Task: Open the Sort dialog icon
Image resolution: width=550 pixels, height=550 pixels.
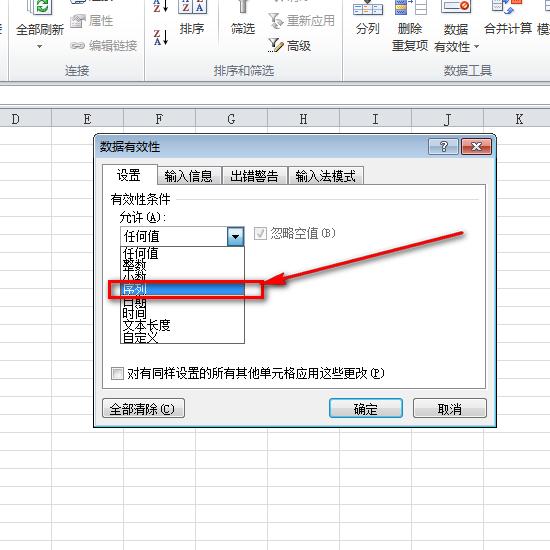Action: 192,7
